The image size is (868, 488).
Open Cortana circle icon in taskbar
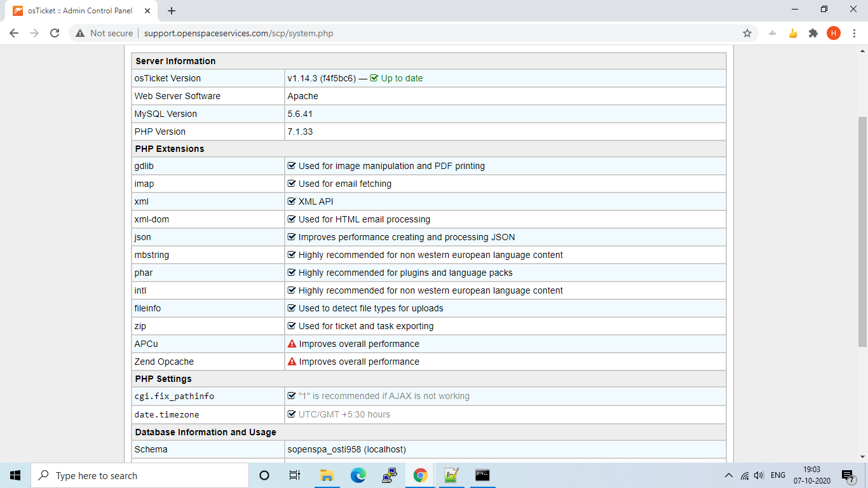[264, 475]
